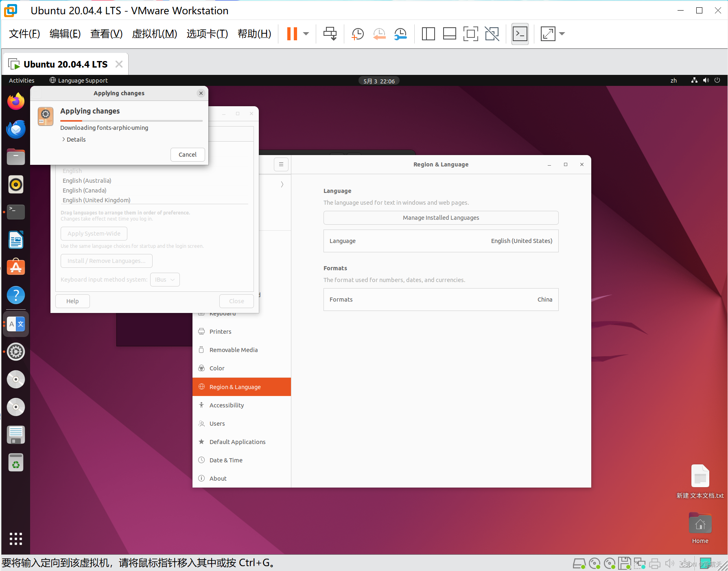This screenshot has width=728, height=571.
Task: Open the Language row English (United States)
Action: point(441,241)
